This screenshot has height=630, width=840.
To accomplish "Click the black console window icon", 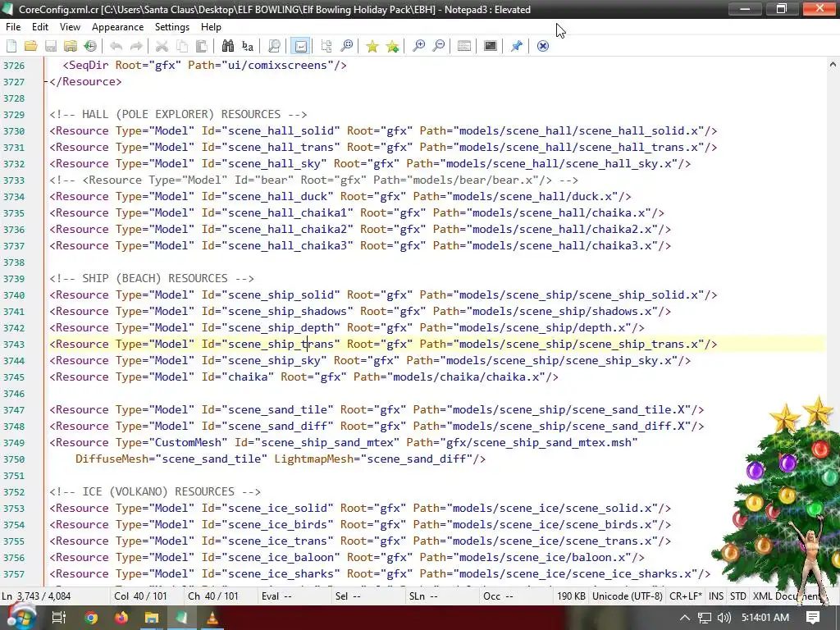I will (491, 46).
